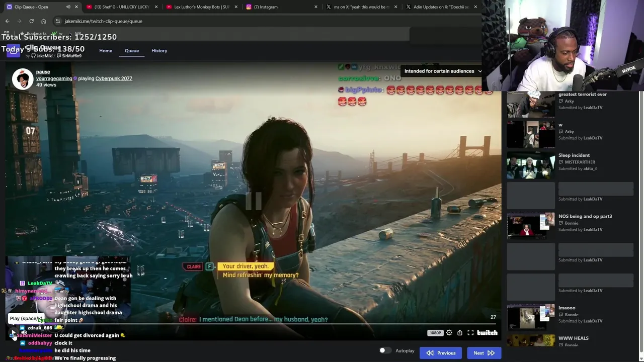This screenshot has width=644, height=362.
Task: Open the player settings gear
Action: pos(449,332)
